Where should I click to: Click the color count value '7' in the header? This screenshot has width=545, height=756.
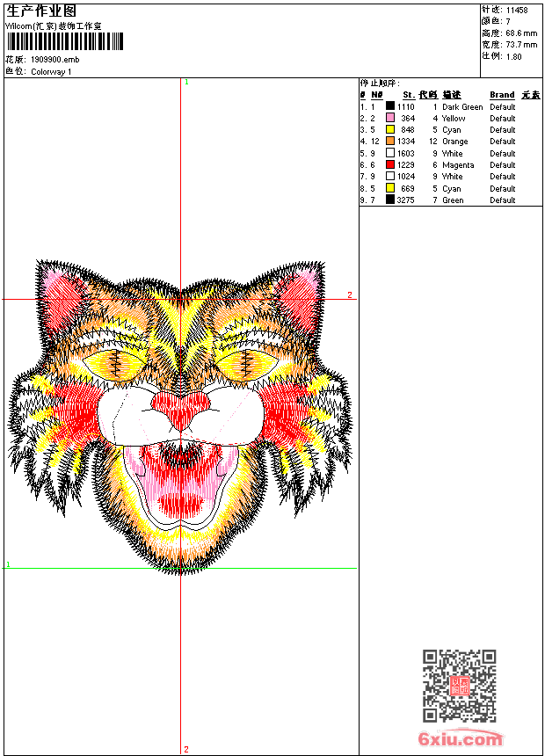[x=508, y=22]
